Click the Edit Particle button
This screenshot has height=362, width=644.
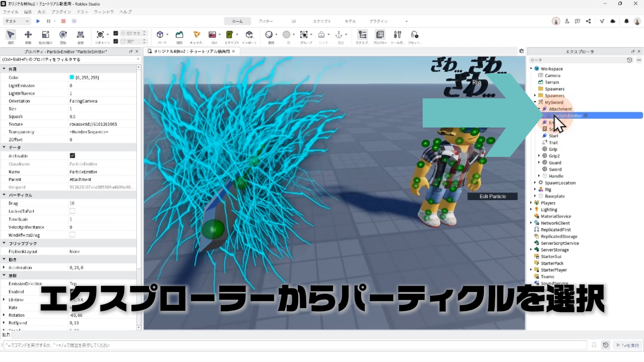point(492,196)
